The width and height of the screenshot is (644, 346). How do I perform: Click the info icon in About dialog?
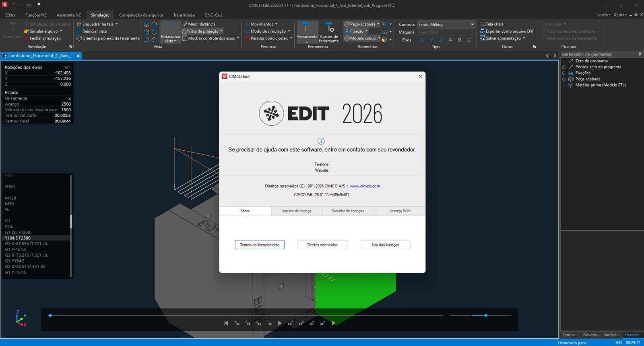(321, 141)
